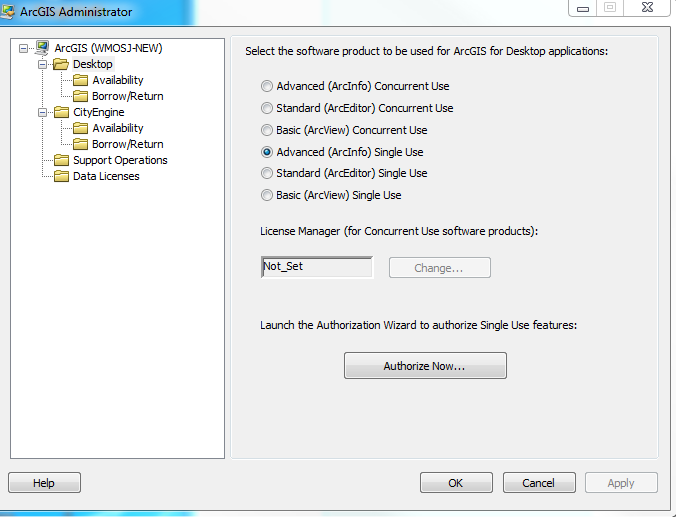Click the Authorize Now... button
Screen dimensions: 676x517
point(425,366)
